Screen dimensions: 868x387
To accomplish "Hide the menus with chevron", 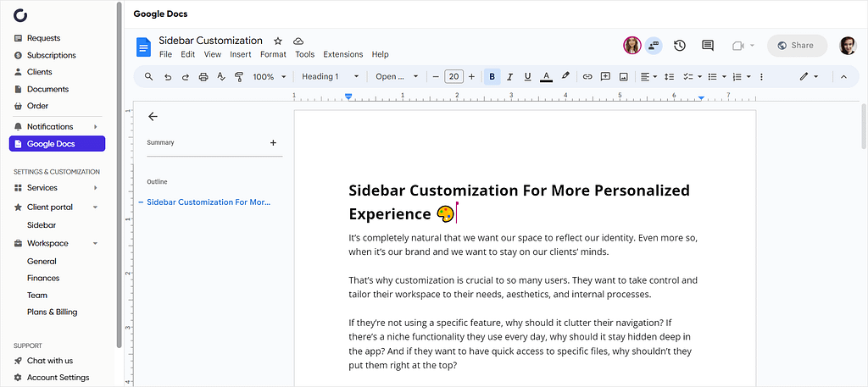I will (x=843, y=77).
